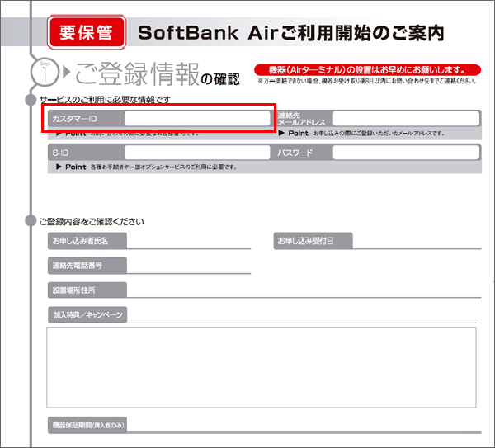This screenshot has height=448, width=495.
Task: Click the ご登録情報 heading text
Action: coord(136,74)
